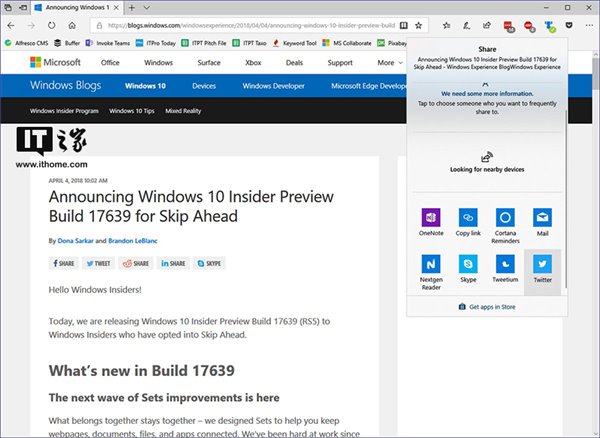Close the Announcing Windows 1 tab
The height and width of the screenshot is (438, 600).
(116, 8)
